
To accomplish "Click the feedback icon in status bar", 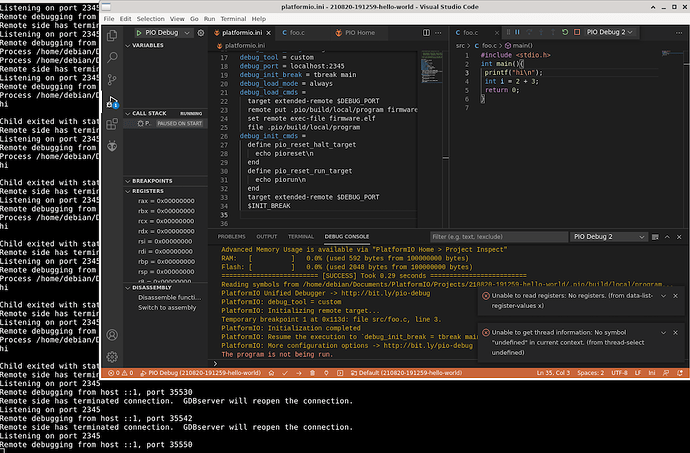I will coord(666,373).
